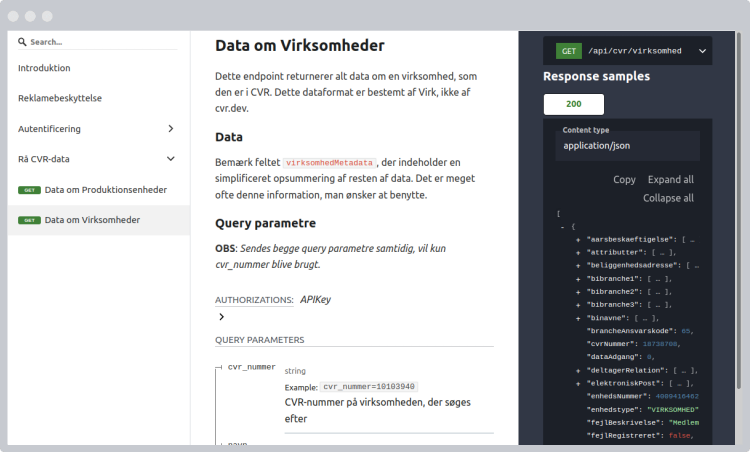This screenshot has width=750, height=453.
Task: Collapse the root JSON object
Action: (562, 227)
